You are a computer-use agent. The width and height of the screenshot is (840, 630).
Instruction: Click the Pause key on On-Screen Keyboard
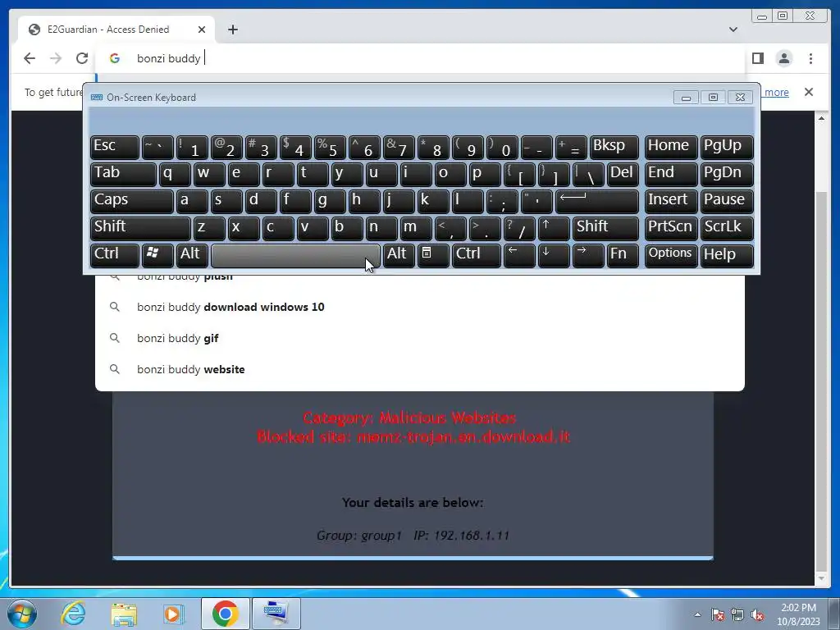point(727,201)
